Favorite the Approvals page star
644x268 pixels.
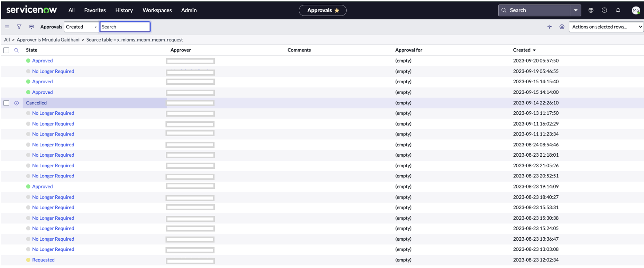coord(337,11)
